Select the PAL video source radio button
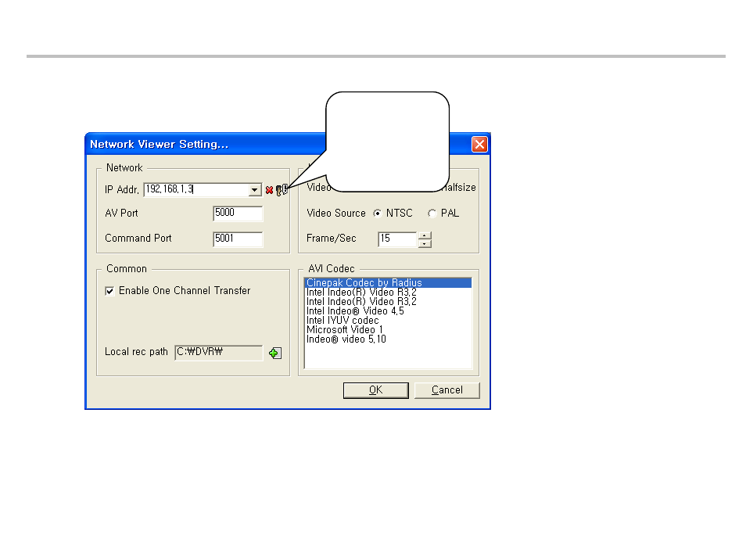The width and height of the screenshot is (746, 560). click(432, 214)
